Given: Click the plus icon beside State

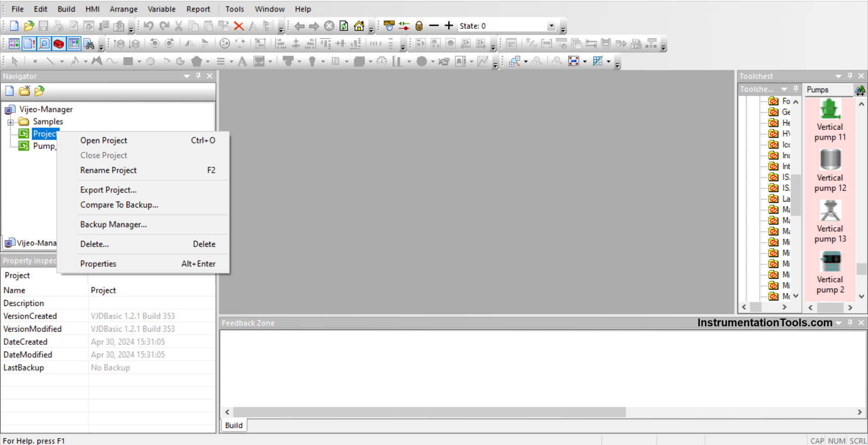Looking at the screenshot, I should point(449,25).
